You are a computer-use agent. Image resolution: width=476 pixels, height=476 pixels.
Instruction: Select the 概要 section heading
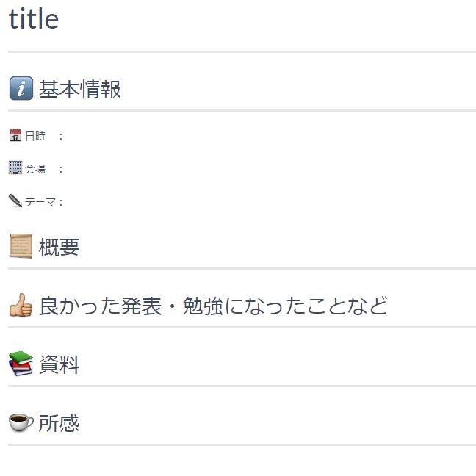pyautogui.click(x=59, y=247)
